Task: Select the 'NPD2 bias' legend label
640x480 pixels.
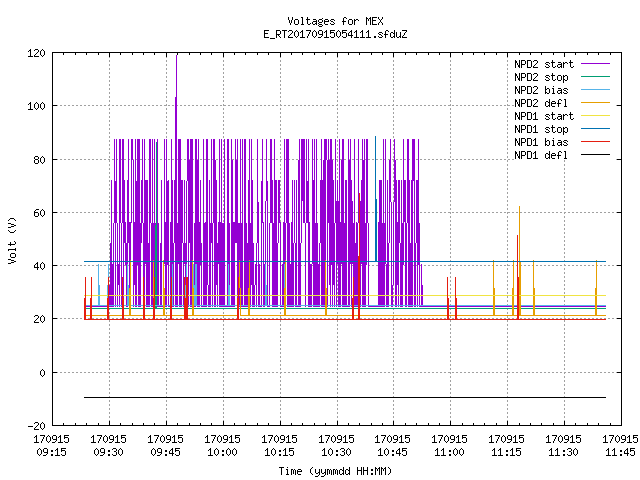Action: coord(541,90)
